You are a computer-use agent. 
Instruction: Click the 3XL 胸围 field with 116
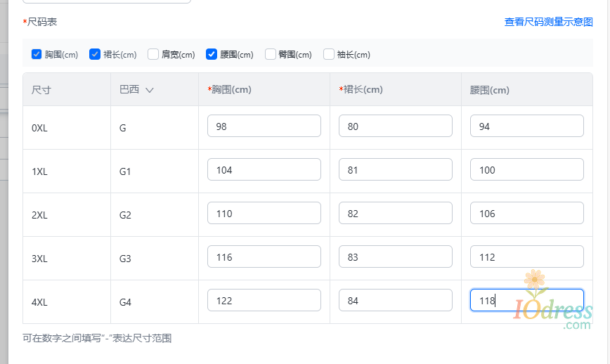click(x=264, y=257)
